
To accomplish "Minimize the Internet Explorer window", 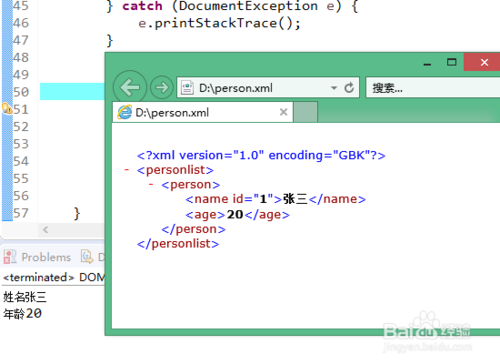I will tap(427, 64).
